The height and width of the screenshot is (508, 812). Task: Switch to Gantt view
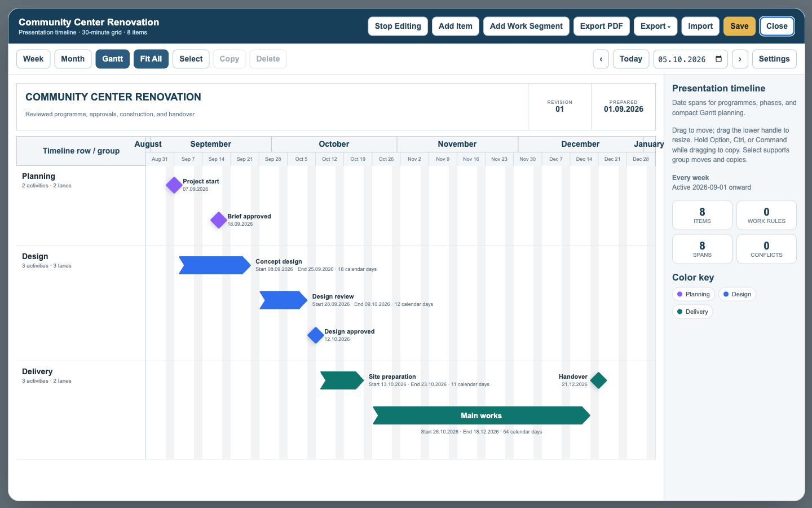pyautogui.click(x=113, y=59)
